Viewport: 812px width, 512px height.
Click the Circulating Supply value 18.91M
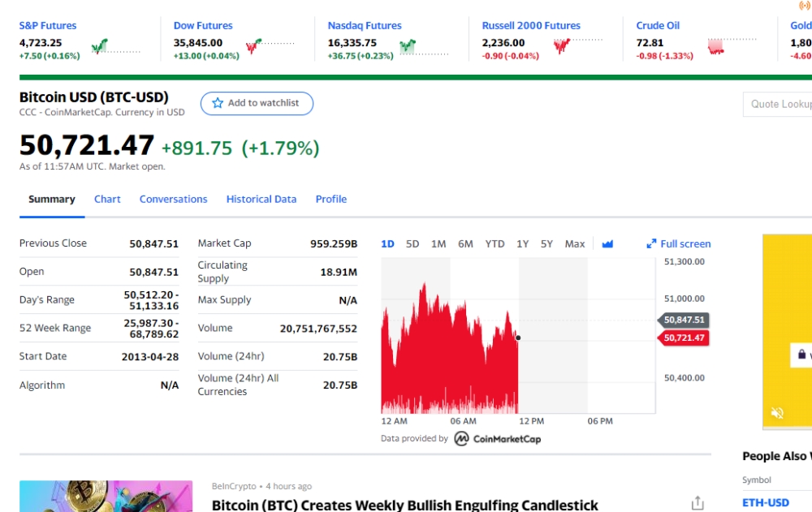(x=339, y=272)
